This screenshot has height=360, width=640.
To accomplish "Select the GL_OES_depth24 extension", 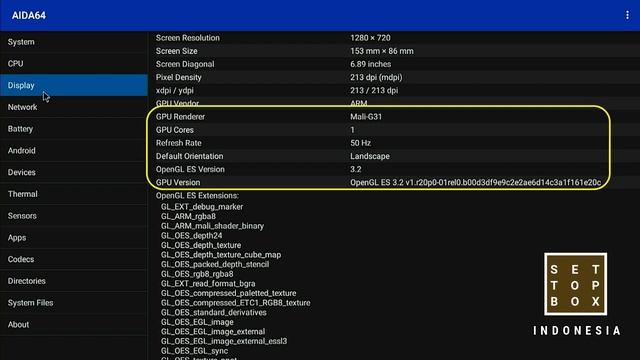I will 191,236.
